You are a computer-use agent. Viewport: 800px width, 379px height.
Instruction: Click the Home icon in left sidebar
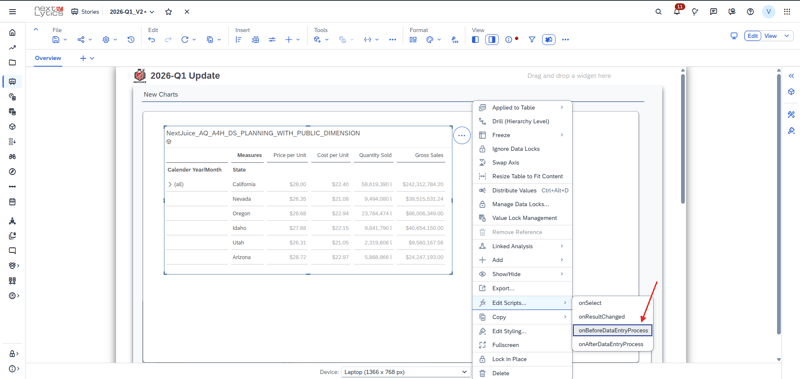[13, 33]
